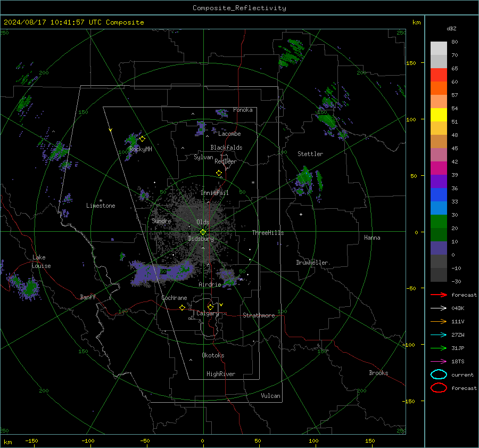The image size is (479, 448).
Task: Click the Didsbury label
Action: (x=201, y=239)
